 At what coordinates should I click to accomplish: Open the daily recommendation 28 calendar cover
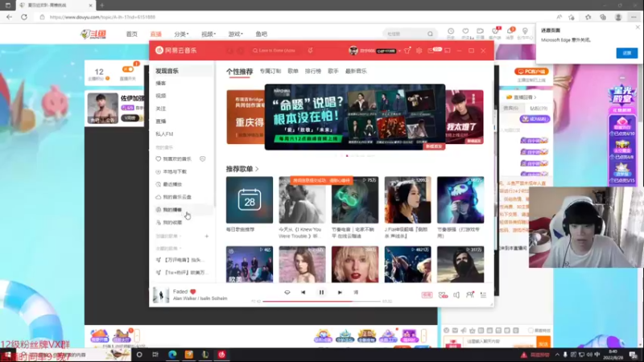coord(250,200)
